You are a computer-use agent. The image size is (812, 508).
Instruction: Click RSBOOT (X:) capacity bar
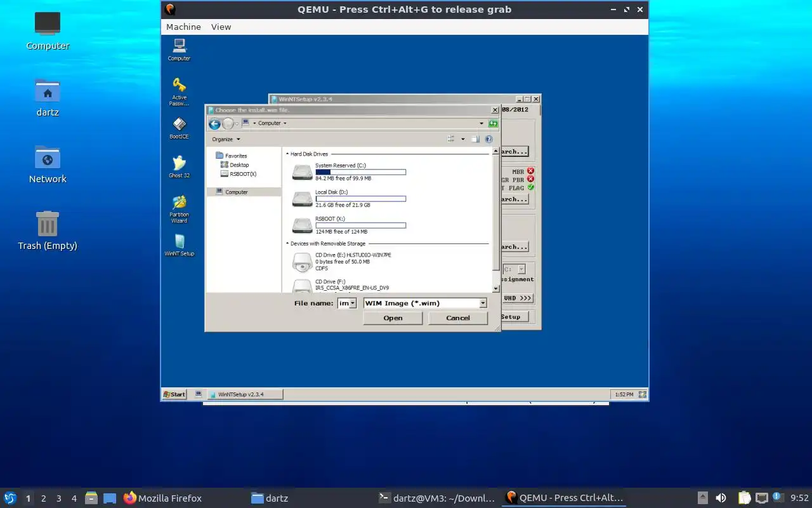point(360,225)
